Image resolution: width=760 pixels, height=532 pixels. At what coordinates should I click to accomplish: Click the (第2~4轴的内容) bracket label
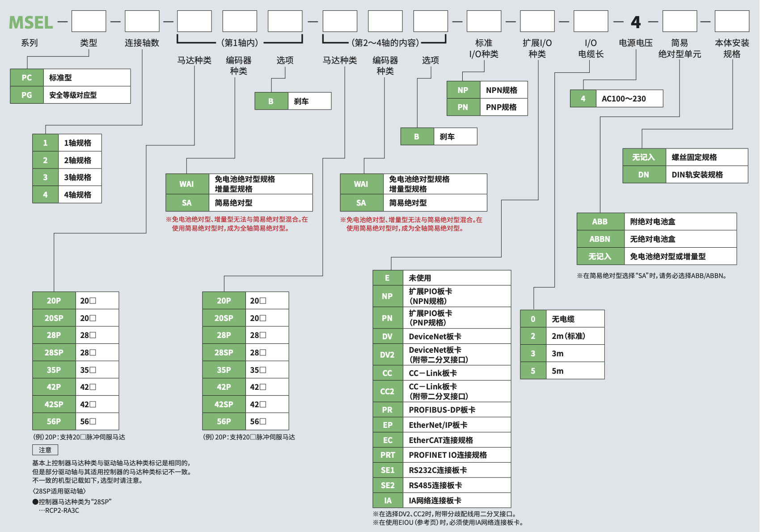pyautogui.click(x=385, y=43)
